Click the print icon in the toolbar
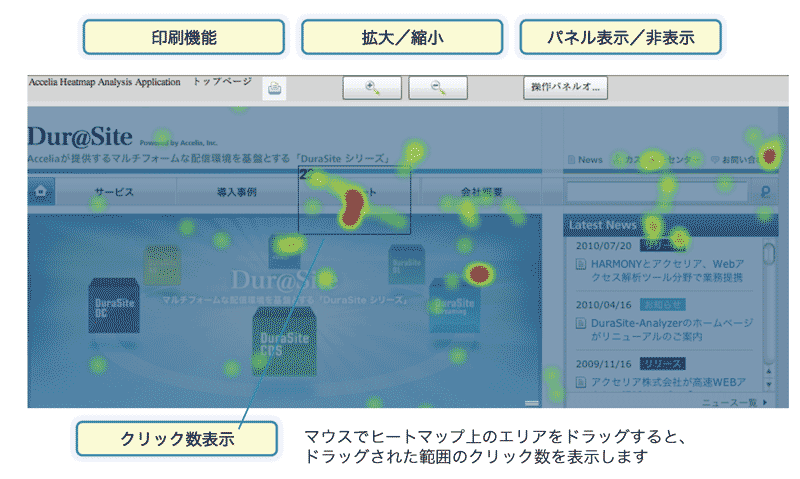 [274, 88]
